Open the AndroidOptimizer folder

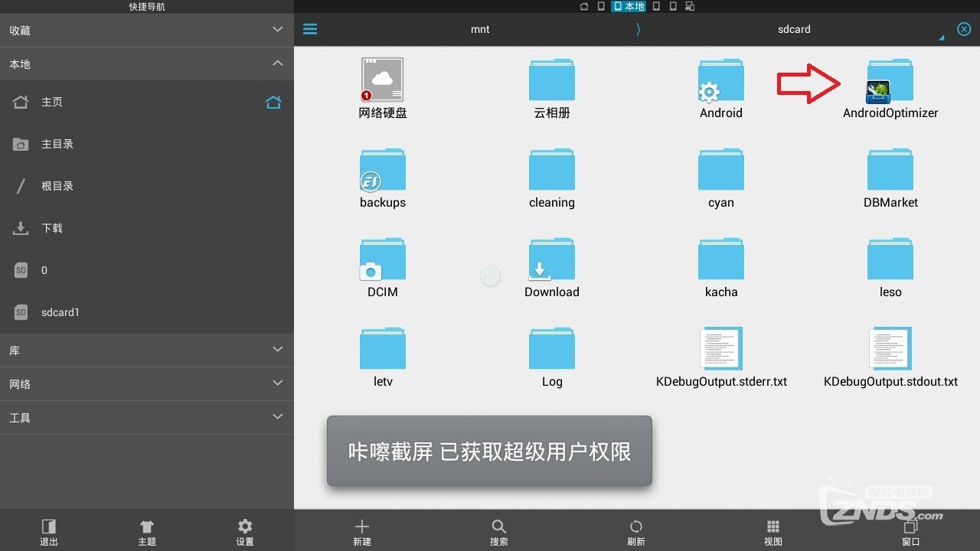[890, 80]
